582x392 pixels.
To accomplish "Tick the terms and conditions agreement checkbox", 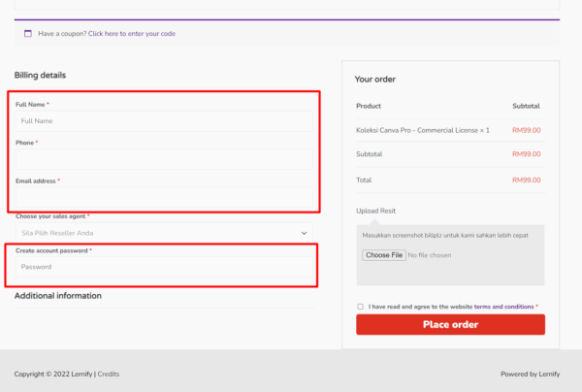I will point(361,307).
